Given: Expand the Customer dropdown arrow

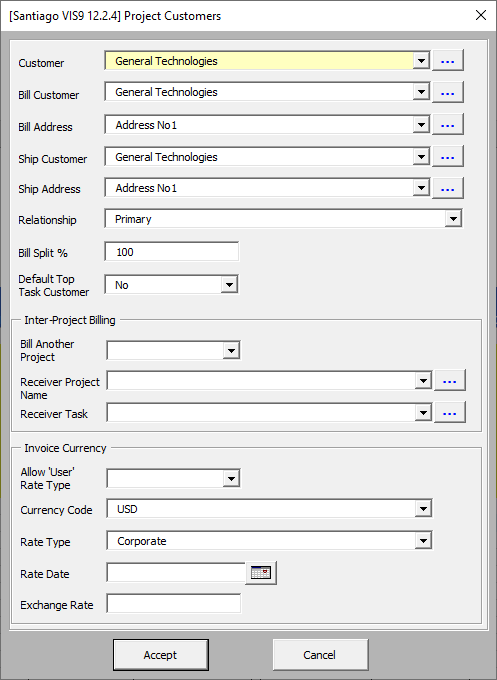Looking at the screenshot, I should [421, 61].
